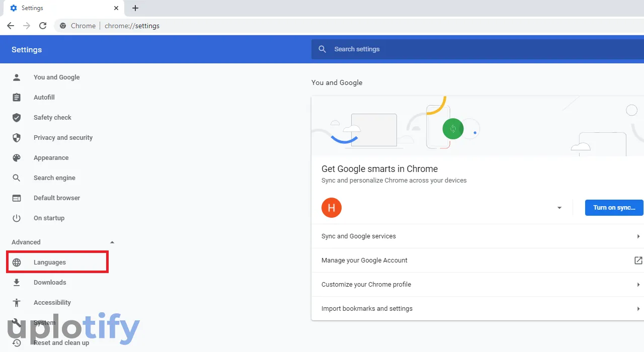The width and height of the screenshot is (644, 352).
Task: Click the You and Google person icon
Action: [17, 77]
